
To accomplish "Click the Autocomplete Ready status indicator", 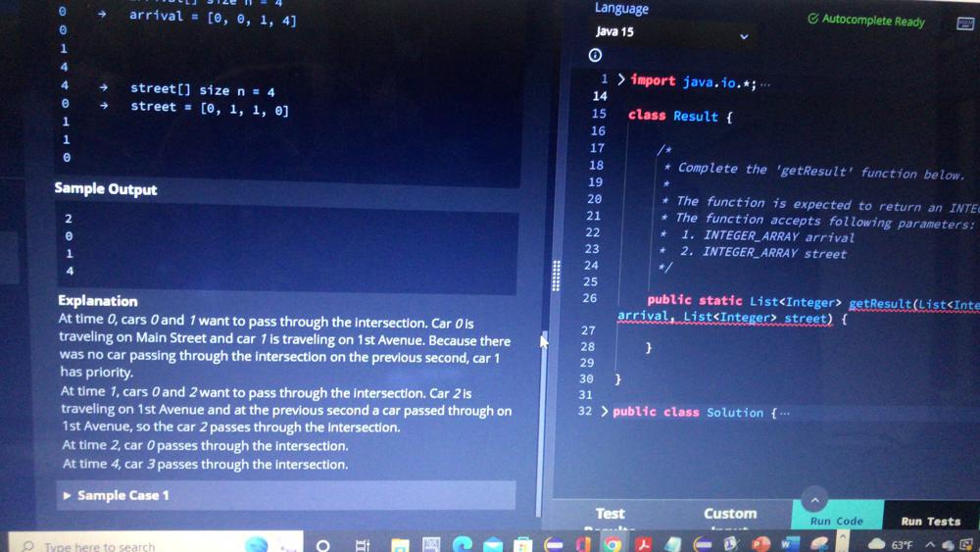I will pyautogui.click(x=866, y=20).
